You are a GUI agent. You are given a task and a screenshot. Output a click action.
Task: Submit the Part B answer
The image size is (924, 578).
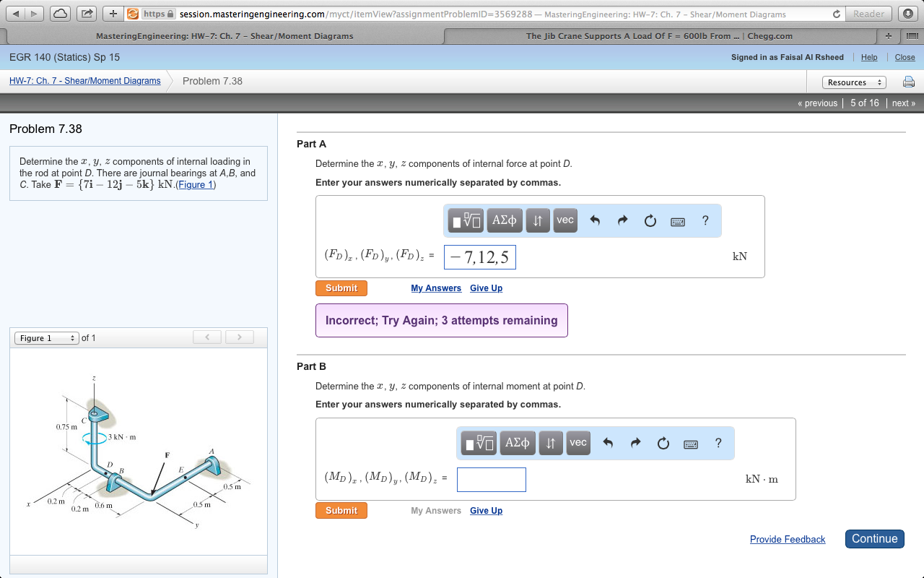[x=341, y=510]
